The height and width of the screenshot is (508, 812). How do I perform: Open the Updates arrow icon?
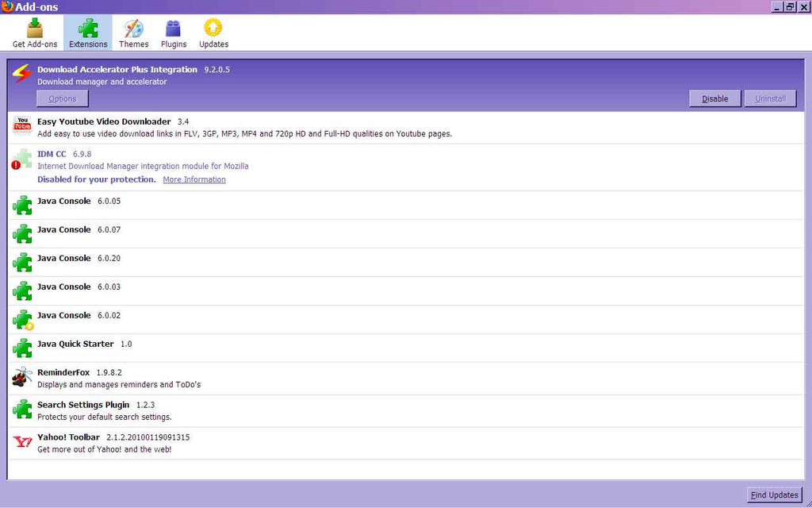(213, 28)
